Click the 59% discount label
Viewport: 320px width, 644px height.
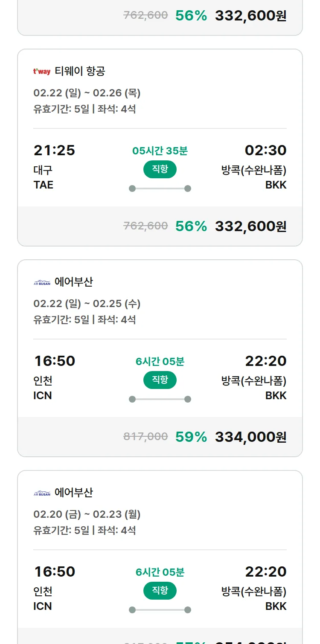pyautogui.click(x=191, y=437)
